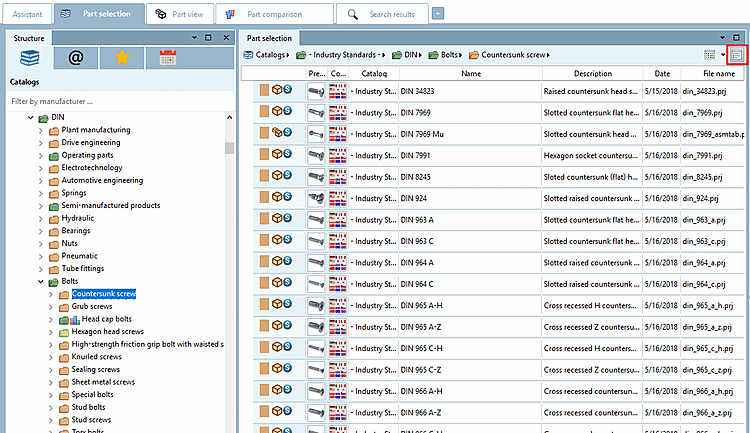The width and height of the screenshot is (750, 433).
Task: Select the din_963_c.prj file name cell
Action: click(x=704, y=241)
